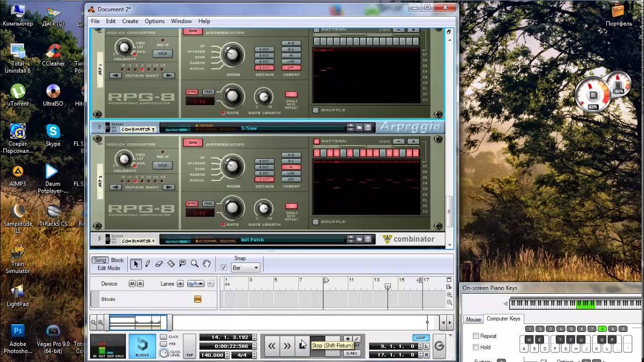644x362 pixels.
Task: Open the Blocks view button
Action: point(142,346)
